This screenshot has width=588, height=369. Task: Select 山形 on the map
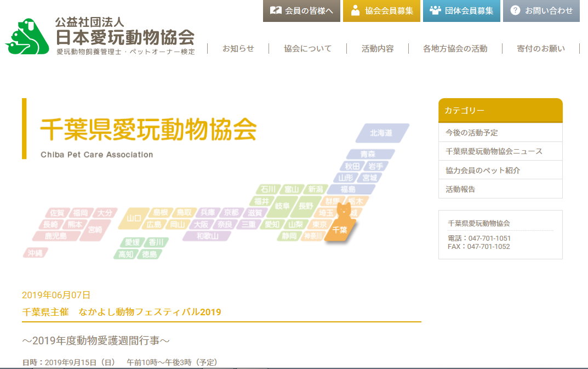coord(345,178)
